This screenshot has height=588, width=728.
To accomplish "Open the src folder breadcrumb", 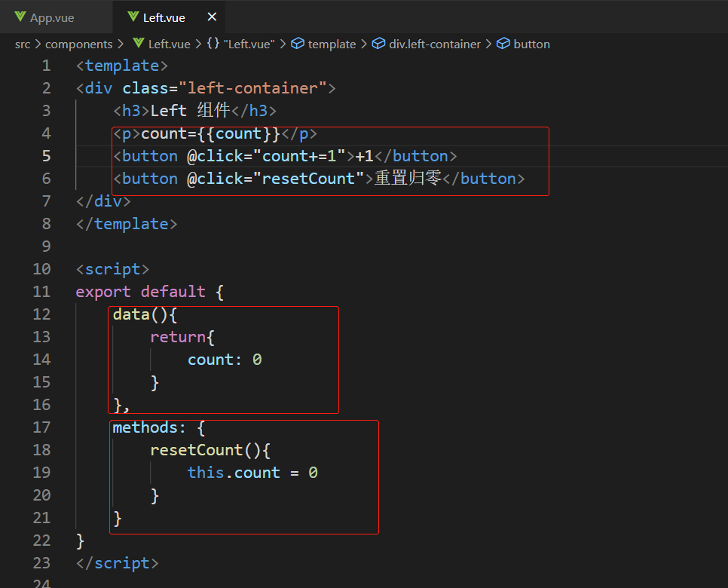I will tap(23, 44).
